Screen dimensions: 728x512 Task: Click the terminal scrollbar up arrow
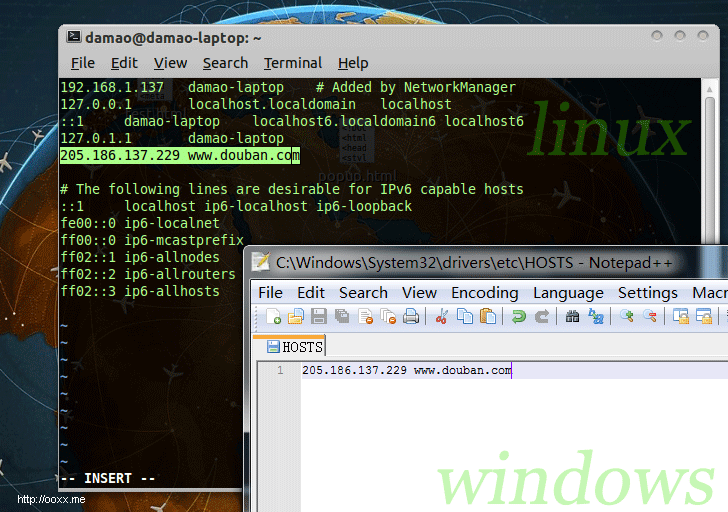[709, 89]
